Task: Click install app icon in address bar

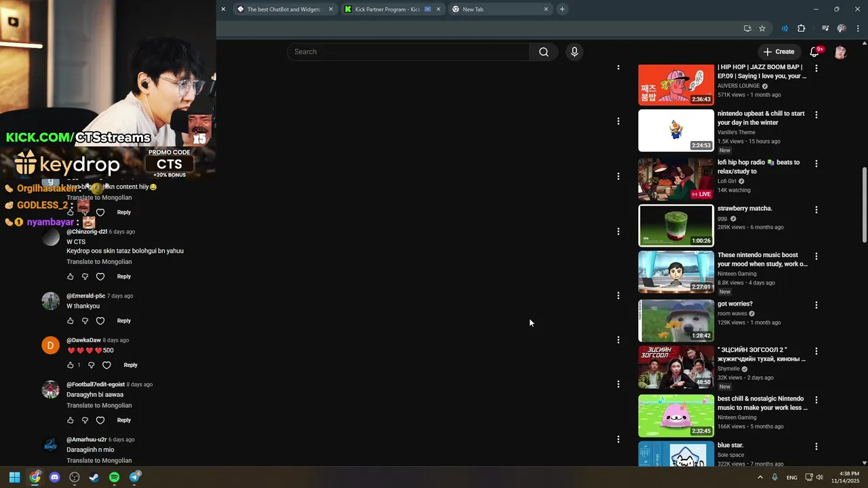Action: (x=747, y=28)
